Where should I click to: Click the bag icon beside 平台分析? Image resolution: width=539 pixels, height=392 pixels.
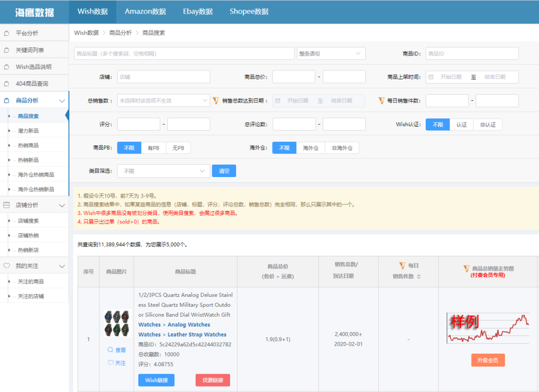click(6, 33)
